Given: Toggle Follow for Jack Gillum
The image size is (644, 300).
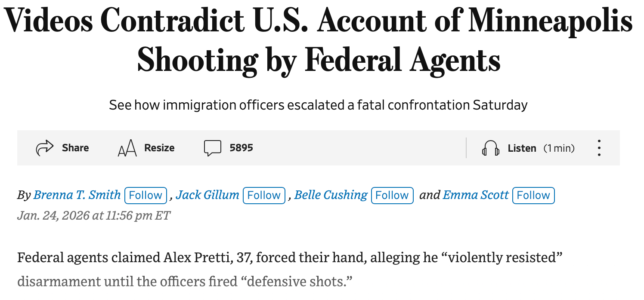Looking at the screenshot, I should (x=264, y=196).
